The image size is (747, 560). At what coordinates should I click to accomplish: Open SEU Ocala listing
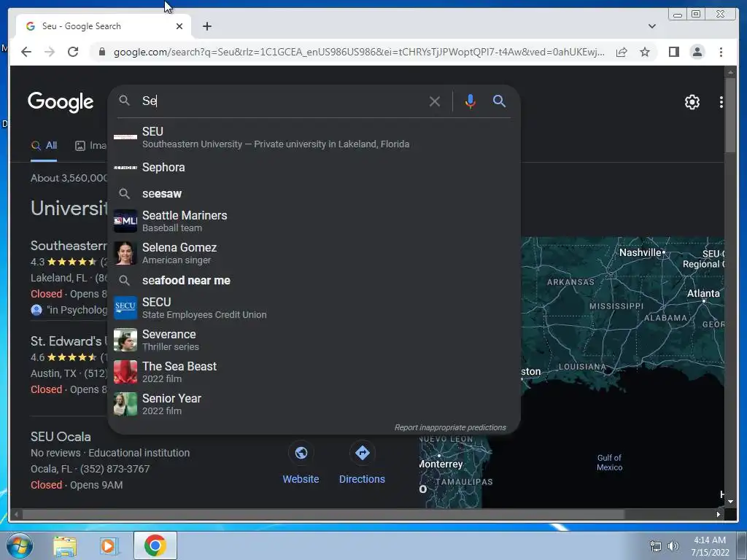(x=61, y=437)
